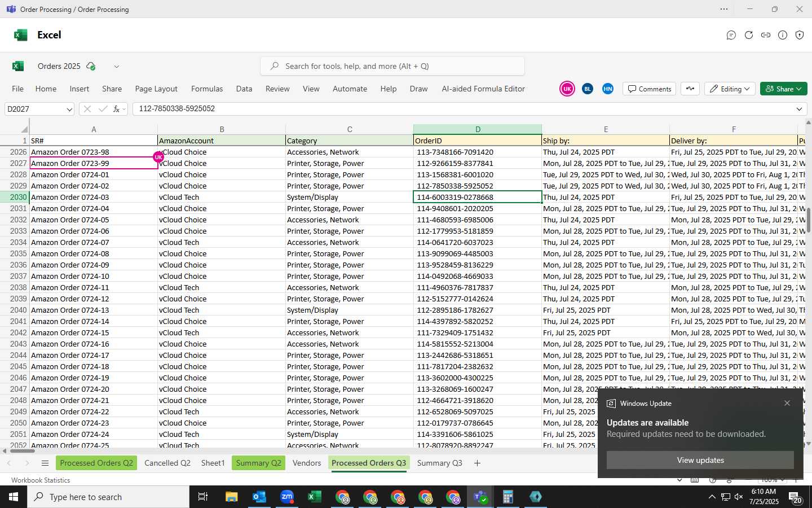Switch to the Summary Q3 sheet
The height and width of the screenshot is (508, 812).
(x=439, y=463)
